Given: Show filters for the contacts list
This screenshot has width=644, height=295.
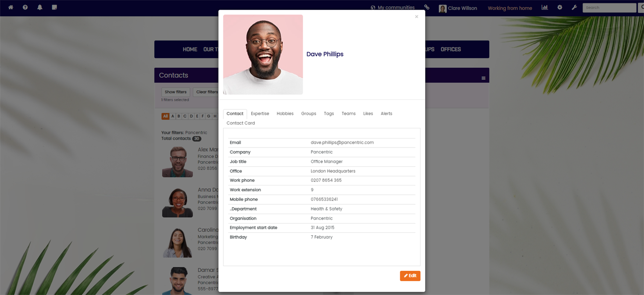Looking at the screenshot, I should click(x=175, y=92).
